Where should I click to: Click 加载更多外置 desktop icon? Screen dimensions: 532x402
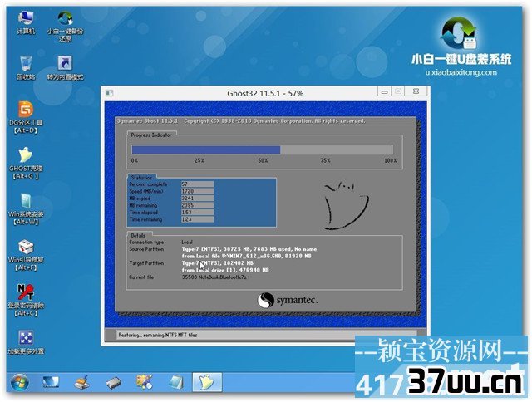point(26,342)
